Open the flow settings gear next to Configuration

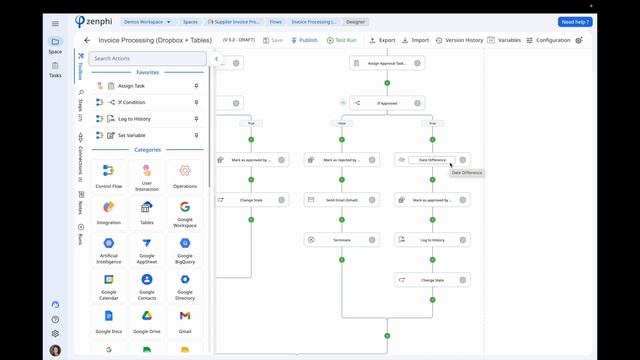pyautogui.click(x=579, y=40)
